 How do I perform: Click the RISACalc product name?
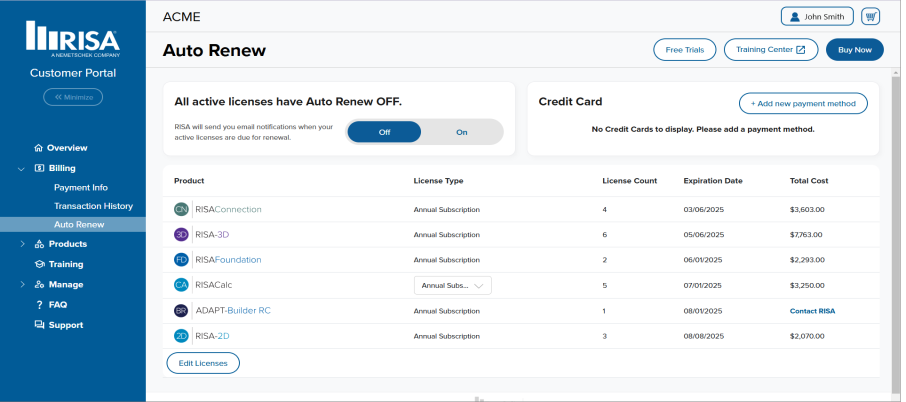(x=214, y=285)
